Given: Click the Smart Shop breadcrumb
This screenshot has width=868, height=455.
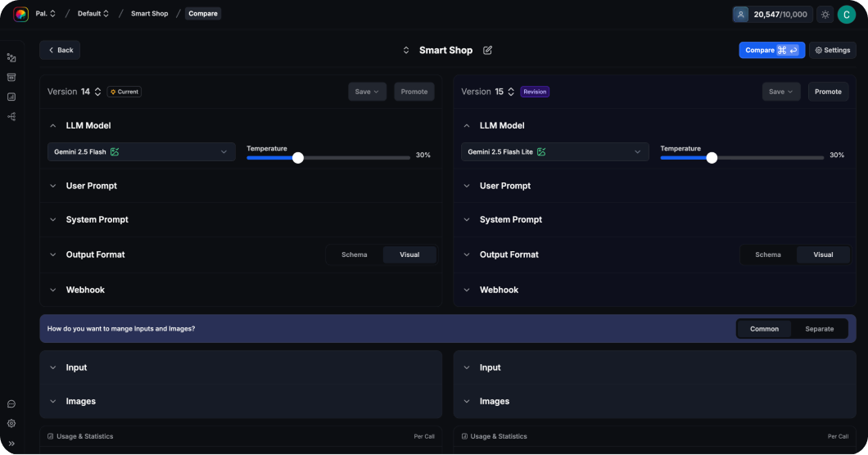Looking at the screenshot, I should [x=149, y=14].
